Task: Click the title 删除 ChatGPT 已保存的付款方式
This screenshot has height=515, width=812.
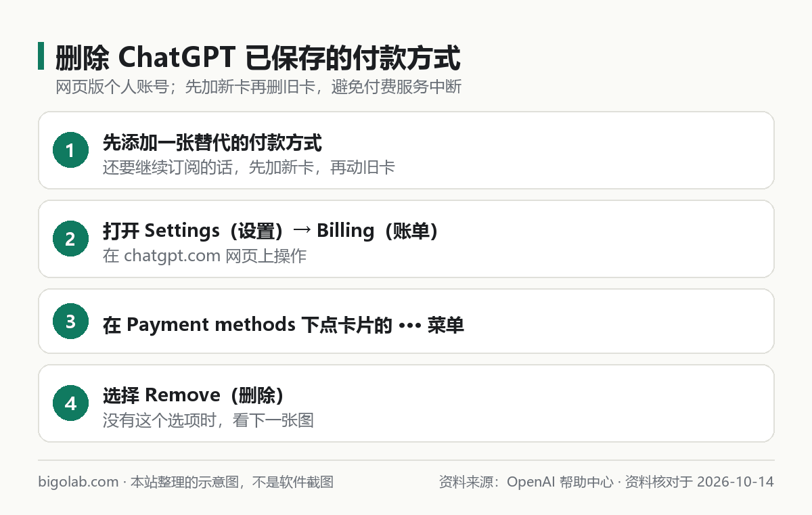Action: 258,58
